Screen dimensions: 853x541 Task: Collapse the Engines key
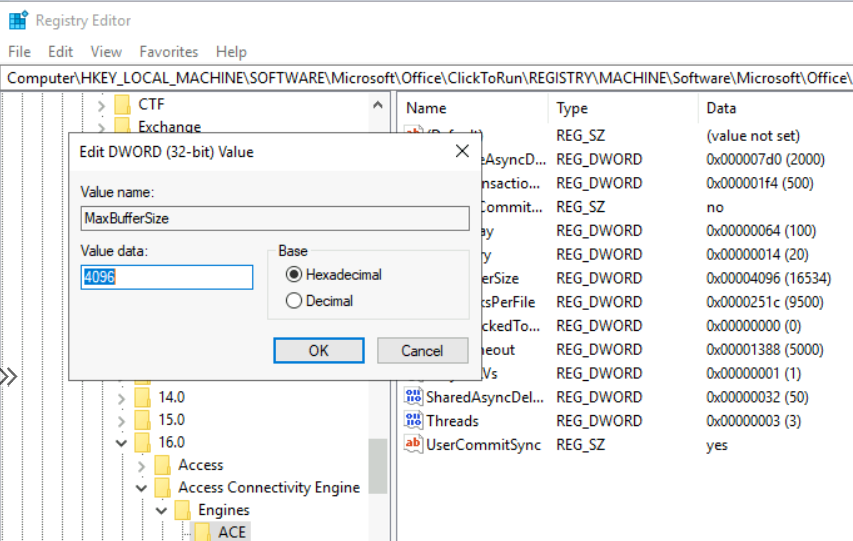162,511
